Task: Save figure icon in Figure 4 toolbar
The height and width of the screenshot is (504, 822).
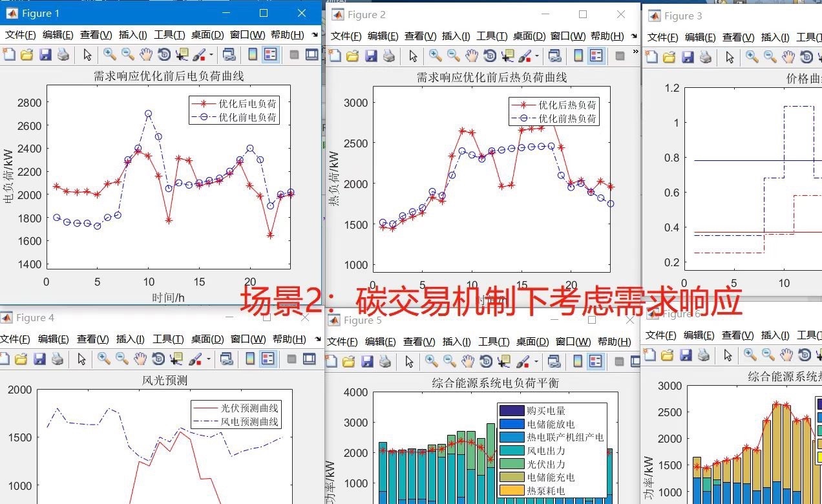Action: (x=39, y=359)
